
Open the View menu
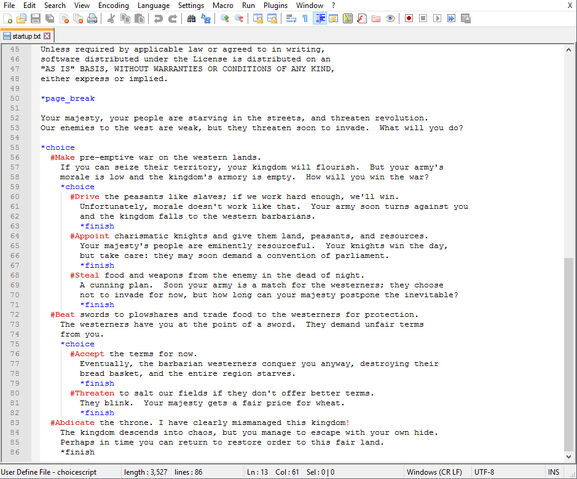coord(82,5)
